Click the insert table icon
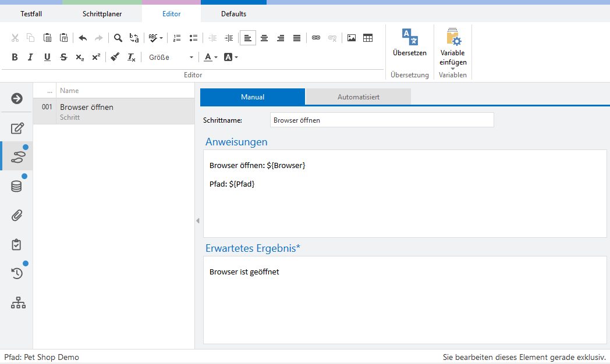 click(368, 38)
